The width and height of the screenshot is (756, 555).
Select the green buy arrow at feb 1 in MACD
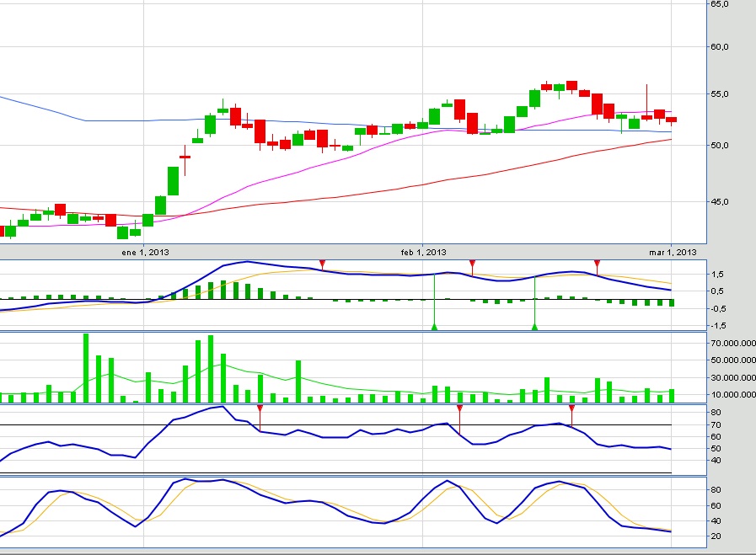click(434, 325)
